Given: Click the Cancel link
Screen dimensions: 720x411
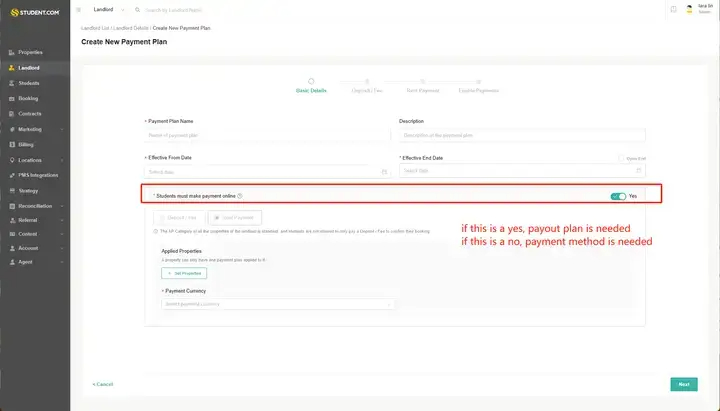Looking at the screenshot, I should 103,384.
